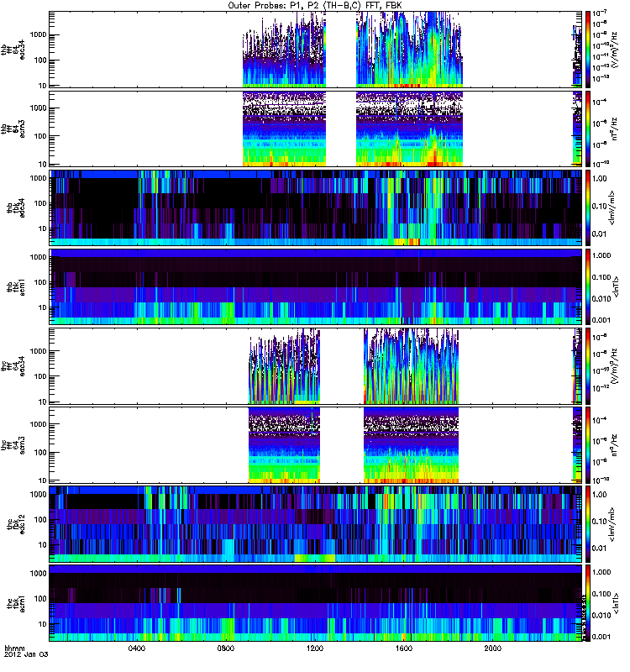
Task: Click the thb fff edc34 spectrogram panel
Action: [316, 50]
